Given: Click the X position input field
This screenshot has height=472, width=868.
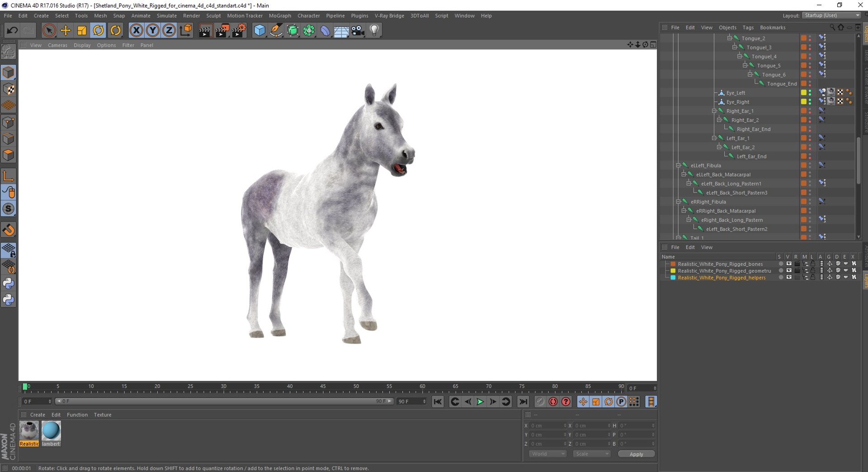Looking at the screenshot, I should coord(547,425).
